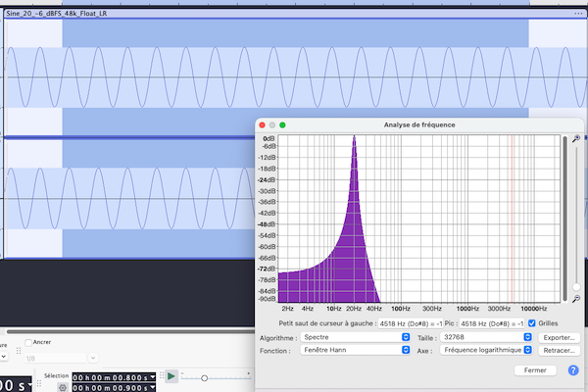Open Taille dropdown showing 32768

(x=486, y=337)
